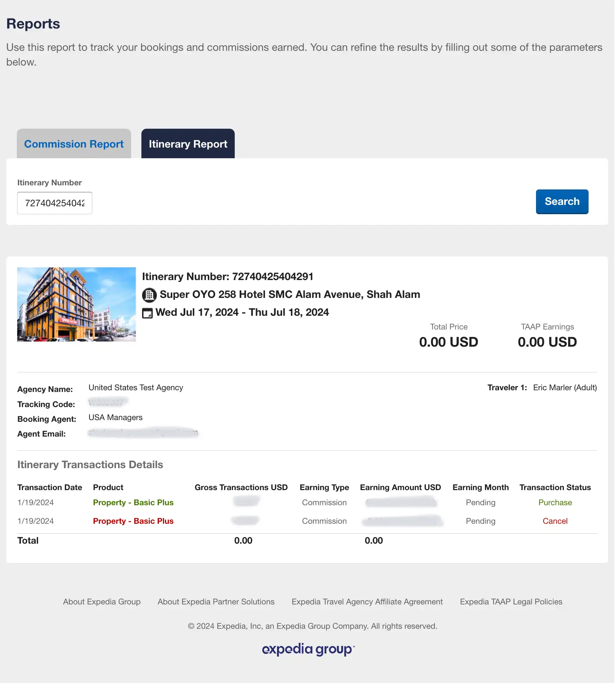Viewport: 616px width, 683px height.
Task: Click the green Property - Basic Plus product
Action: 133,502
